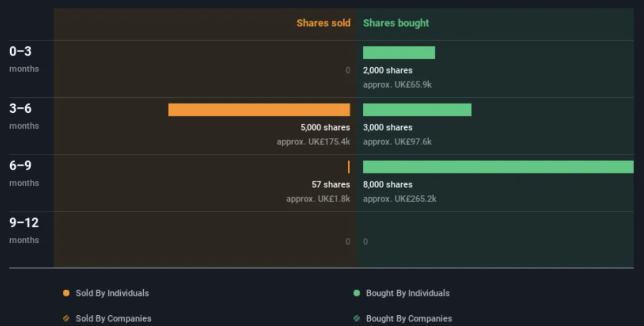
Task: Select the thin orange 6–9 months sold bar
Action: pyautogui.click(x=349, y=167)
